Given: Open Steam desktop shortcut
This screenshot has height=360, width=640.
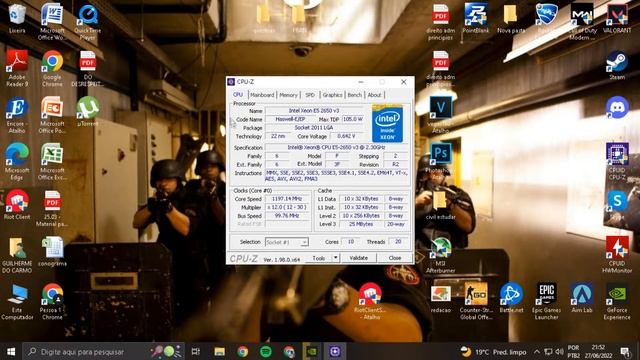Looking at the screenshot, I should coord(617,65).
